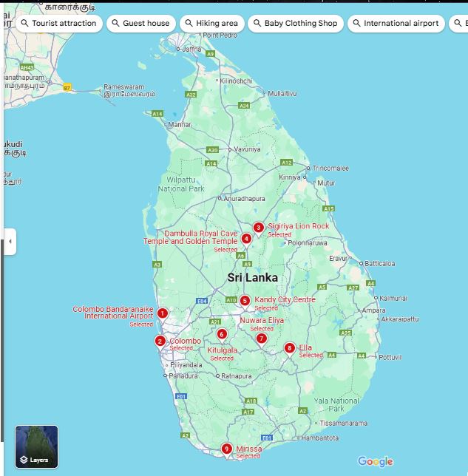Select the International airport chip
Viewport: 468px width, 476px height.
[x=396, y=24]
